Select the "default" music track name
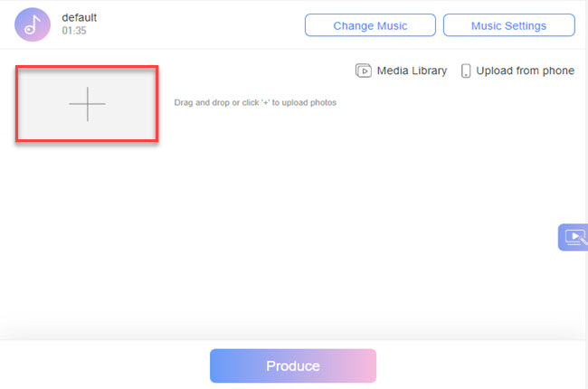Screen dimensions: 588x389 point(79,18)
